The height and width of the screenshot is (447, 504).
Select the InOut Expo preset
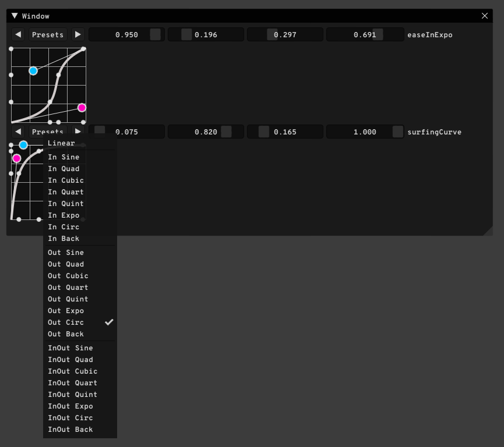[x=80, y=406]
